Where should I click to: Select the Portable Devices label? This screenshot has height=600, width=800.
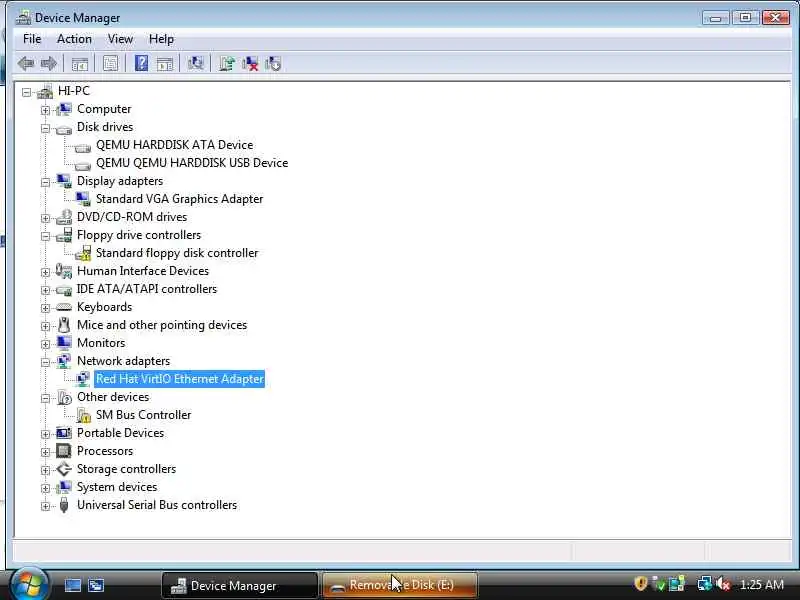[120, 433]
